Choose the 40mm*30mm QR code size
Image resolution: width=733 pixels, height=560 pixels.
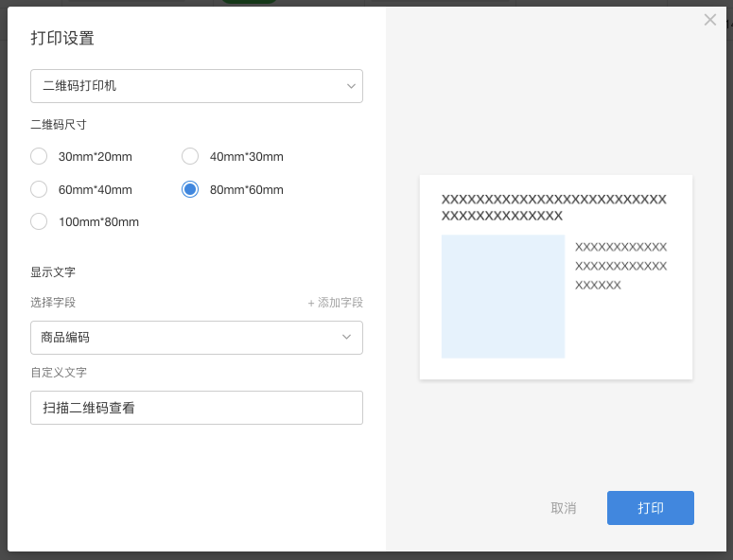[x=190, y=156]
